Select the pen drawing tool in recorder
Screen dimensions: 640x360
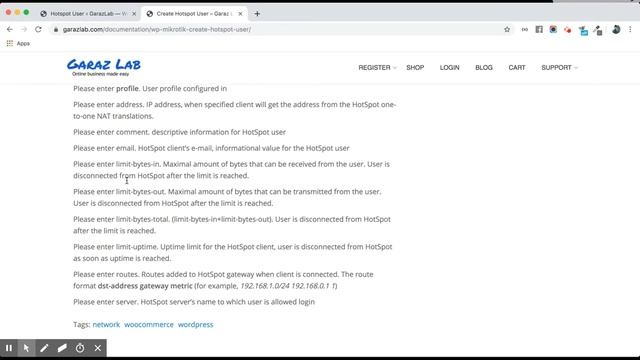(44, 348)
